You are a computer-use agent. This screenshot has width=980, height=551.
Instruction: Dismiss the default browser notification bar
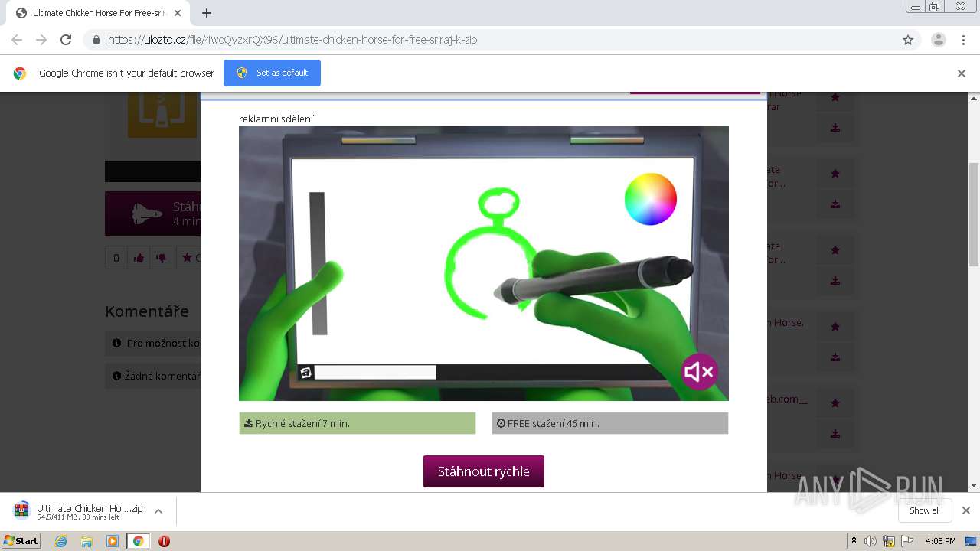tap(962, 73)
